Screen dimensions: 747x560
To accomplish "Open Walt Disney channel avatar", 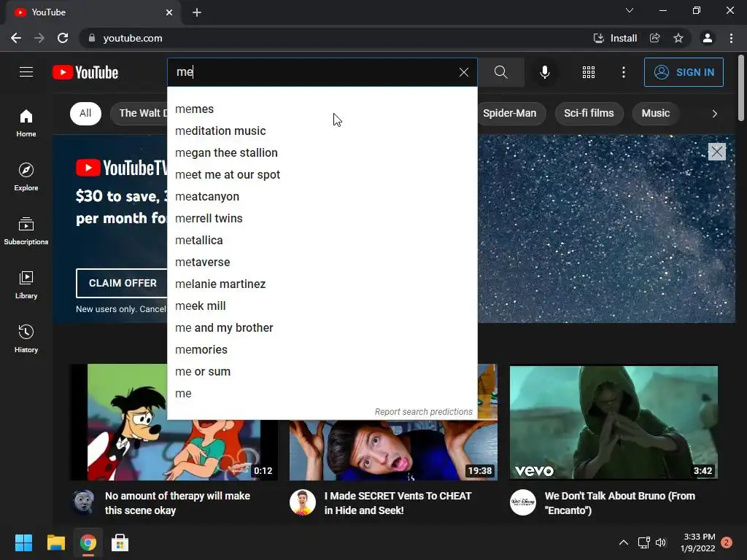I will tap(522, 502).
